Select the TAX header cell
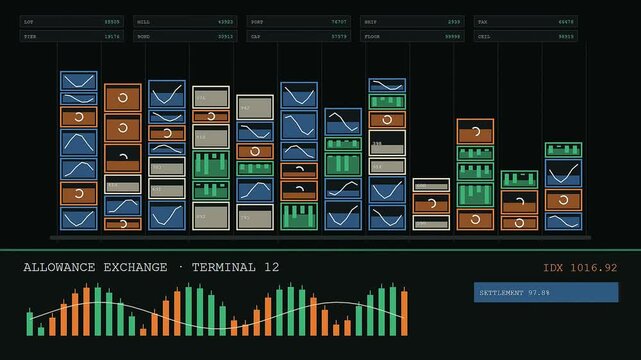The height and width of the screenshot is (360, 641). [526, 22]
